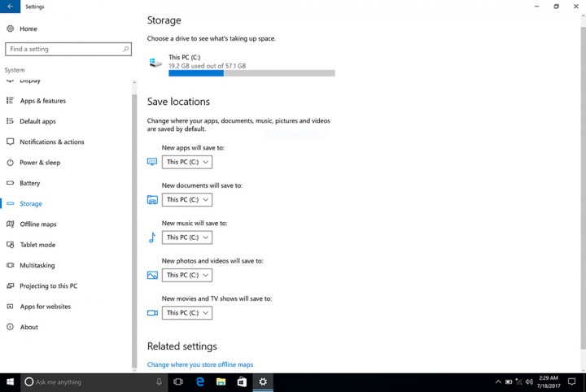The height and width of the screenshot is (392, 586).
Task: Open Tablet mode icon
Action: pos(10,245)
